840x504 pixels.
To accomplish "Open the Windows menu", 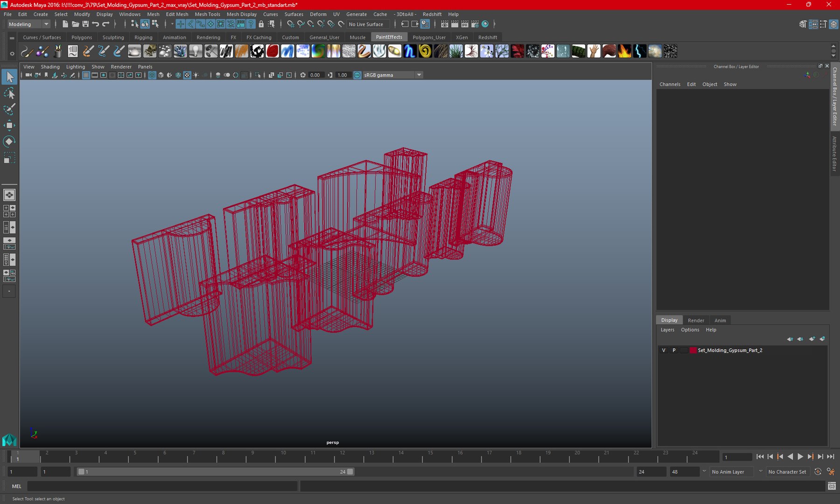I will tap(130, 14).
